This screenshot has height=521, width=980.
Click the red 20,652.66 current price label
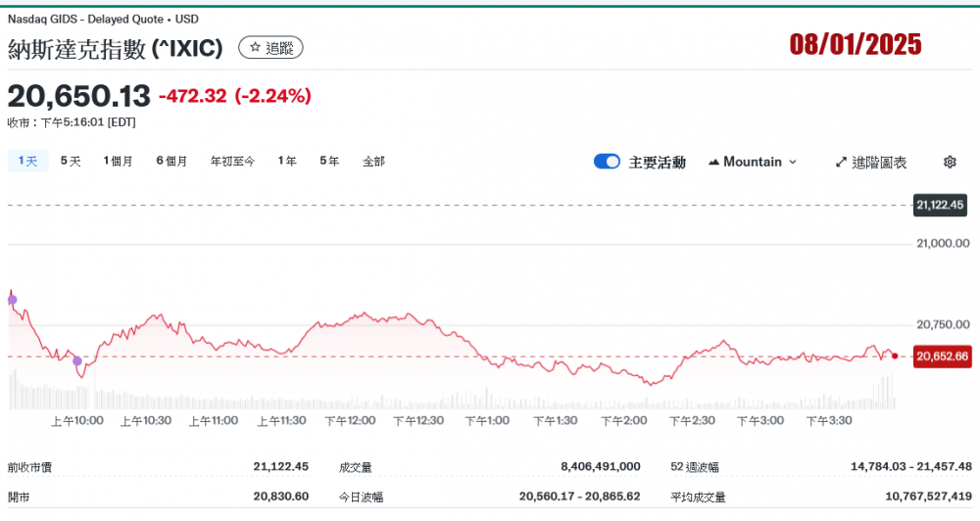[941, 356]
